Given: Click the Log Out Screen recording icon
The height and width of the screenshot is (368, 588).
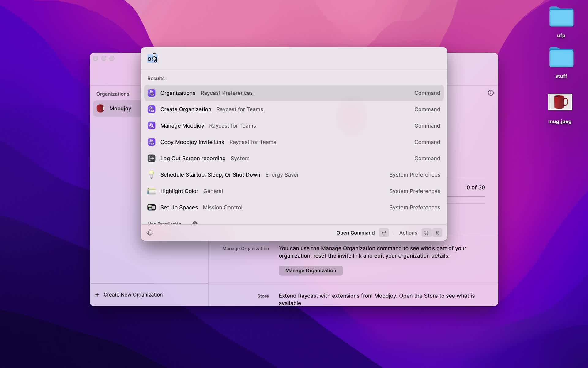Looking at the screenshot, I should 151,158.
